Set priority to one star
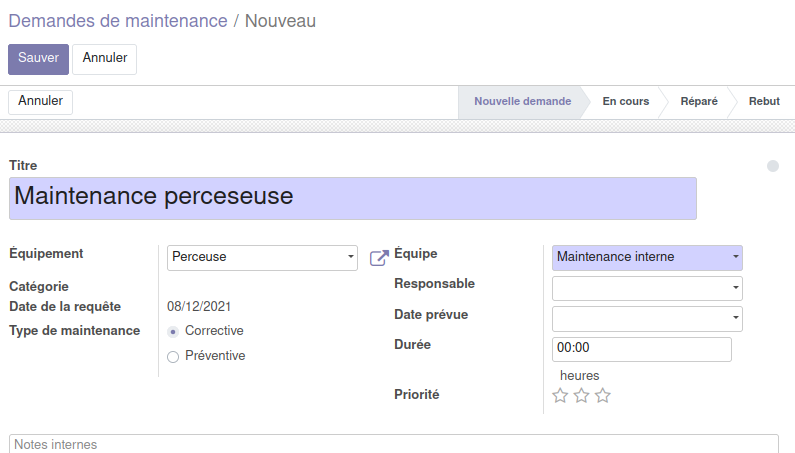The height and width of the screenshot is (453, 795). point(560,395)
